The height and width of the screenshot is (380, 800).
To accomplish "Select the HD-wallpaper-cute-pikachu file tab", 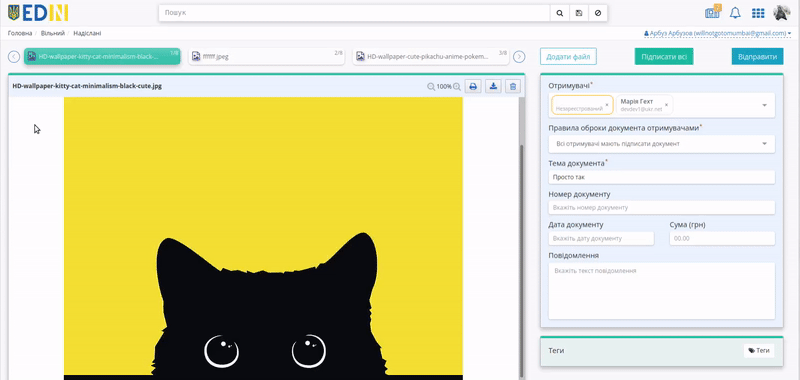I will (x=431, y=57).
